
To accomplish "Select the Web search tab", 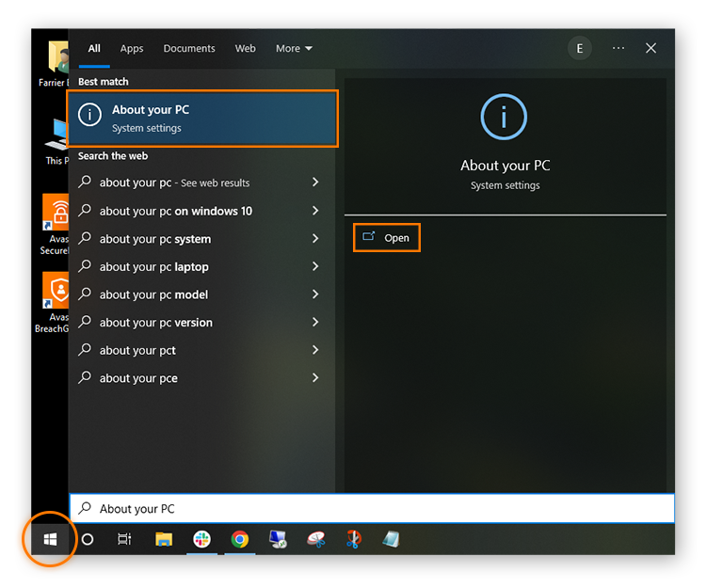I will point(245,49).
